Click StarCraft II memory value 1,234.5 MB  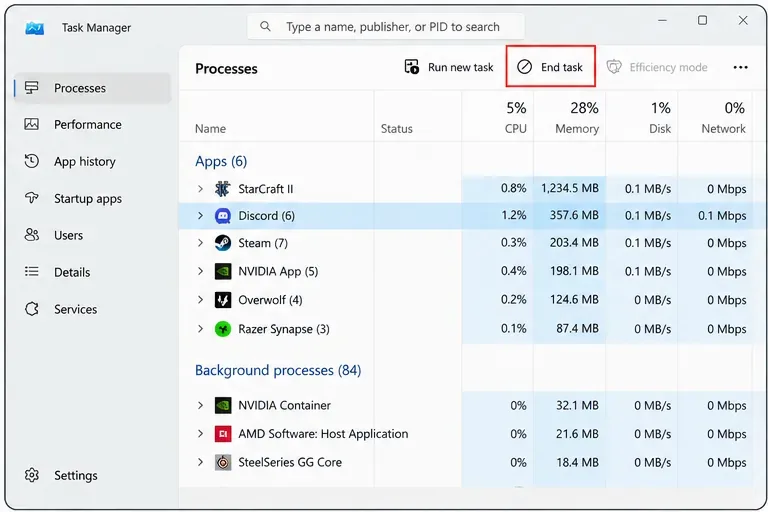click(570, 189)
